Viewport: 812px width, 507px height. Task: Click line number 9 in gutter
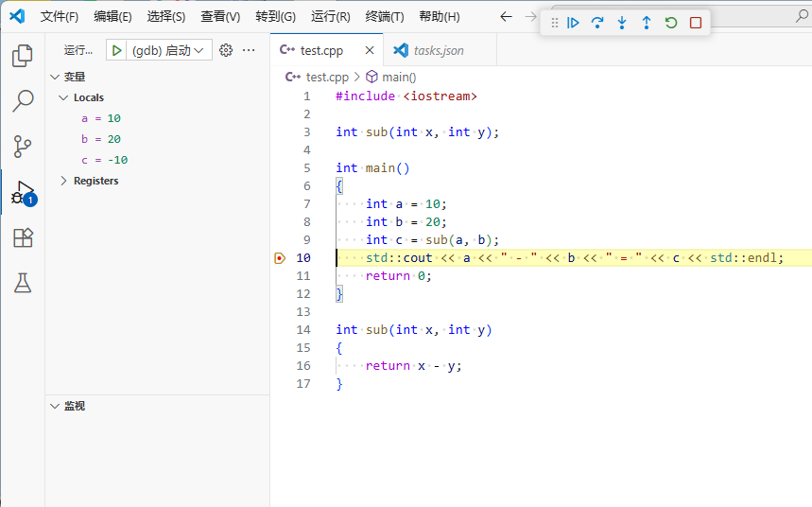(306, 240)
